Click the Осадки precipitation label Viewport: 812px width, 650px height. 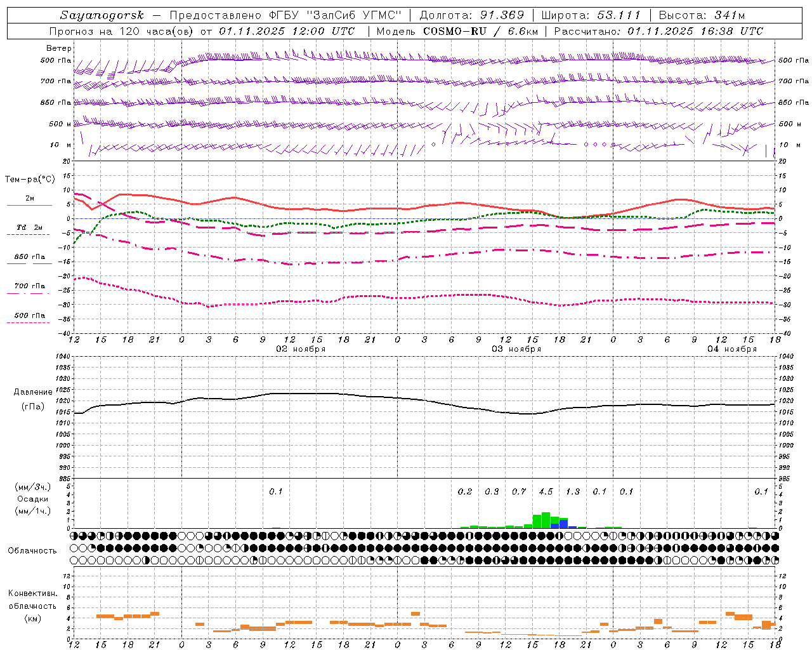click(x=32, y=499)
